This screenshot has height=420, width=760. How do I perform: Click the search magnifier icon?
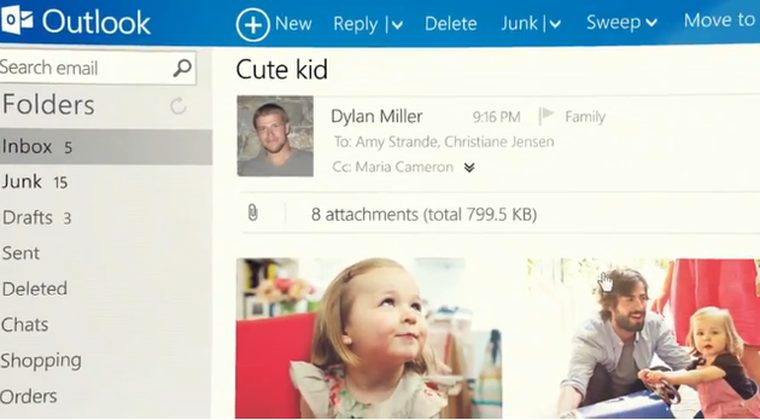click(x=182, y=68)
